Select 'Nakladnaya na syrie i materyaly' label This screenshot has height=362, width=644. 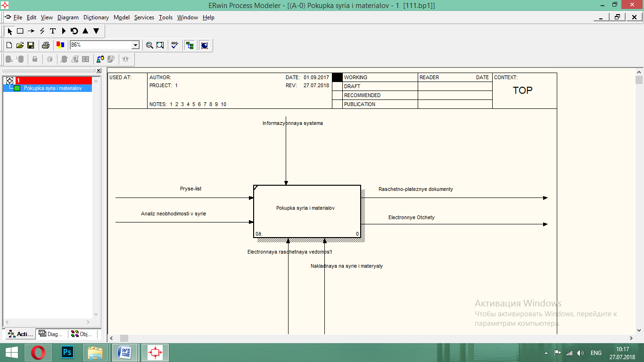point(347,266)
